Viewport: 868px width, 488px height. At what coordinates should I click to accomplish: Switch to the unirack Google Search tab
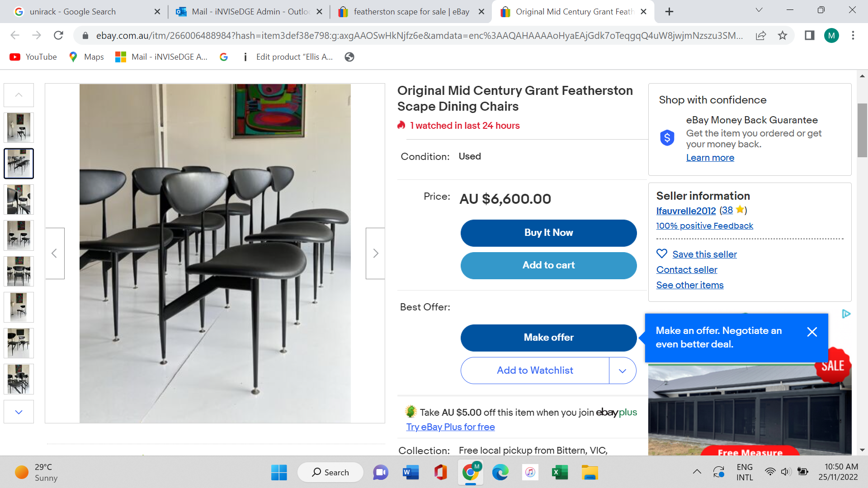click(x=72, y=12)
